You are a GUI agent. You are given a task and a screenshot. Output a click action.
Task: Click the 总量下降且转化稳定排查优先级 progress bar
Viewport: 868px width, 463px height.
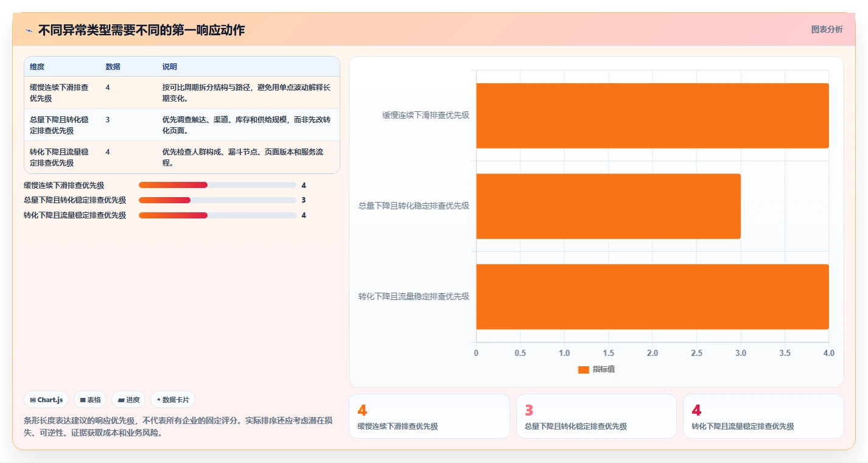(x=217, y=200)
